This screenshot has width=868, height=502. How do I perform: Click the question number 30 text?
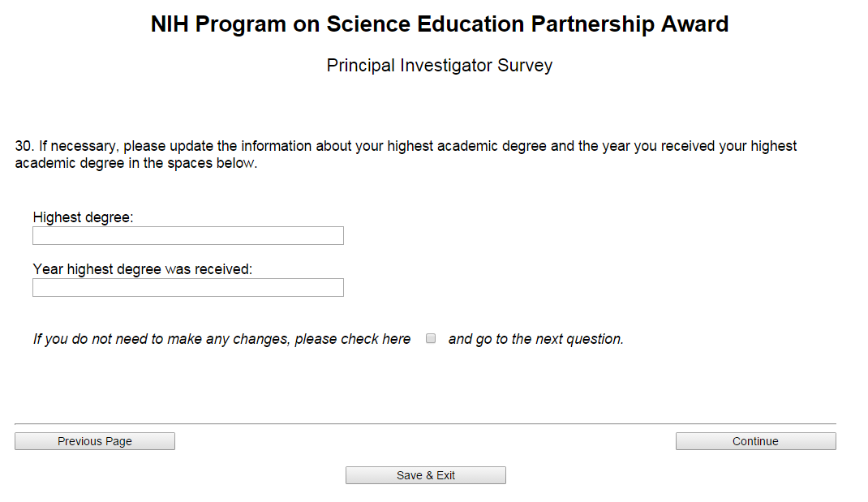click(24, 147)
